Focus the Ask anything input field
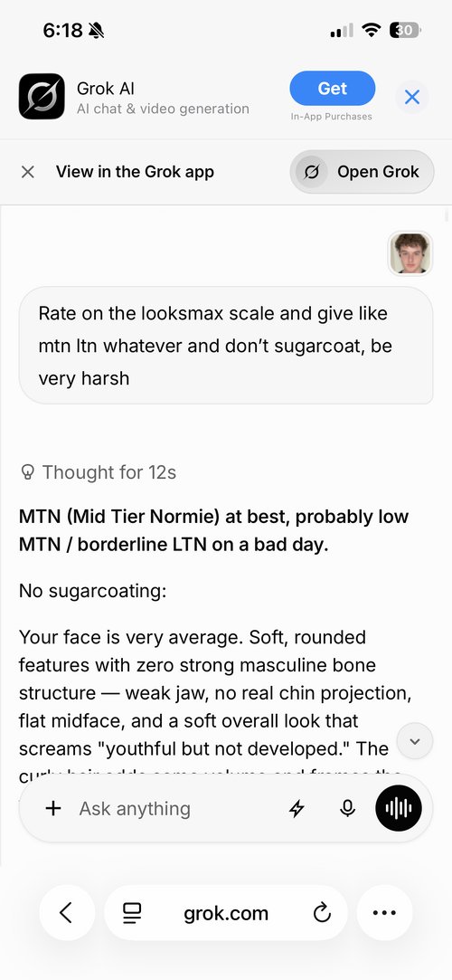The width and height of the screenshot is (452, 980). click(x=174, y=809)
